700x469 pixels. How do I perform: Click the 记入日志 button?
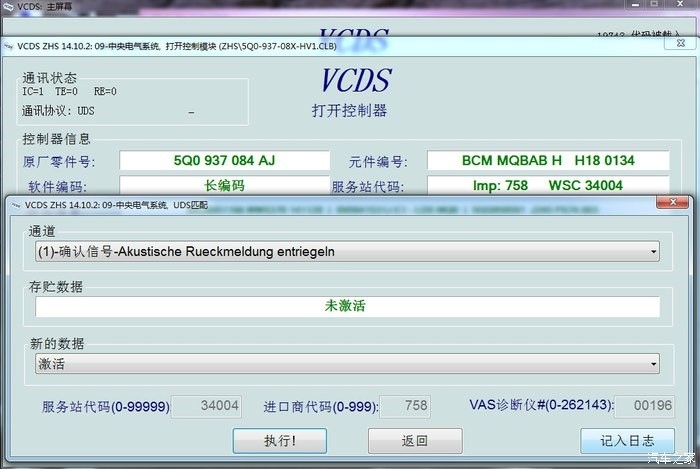coord(627,440)
